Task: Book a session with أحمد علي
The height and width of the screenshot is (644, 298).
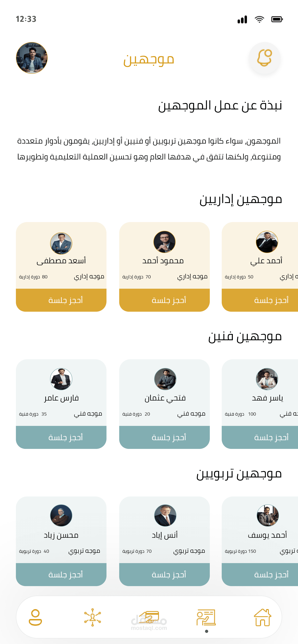Action: [260, 300]
